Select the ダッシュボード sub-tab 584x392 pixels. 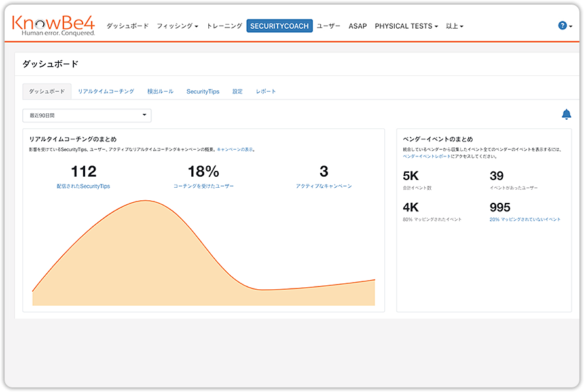(x=47, y=91)
